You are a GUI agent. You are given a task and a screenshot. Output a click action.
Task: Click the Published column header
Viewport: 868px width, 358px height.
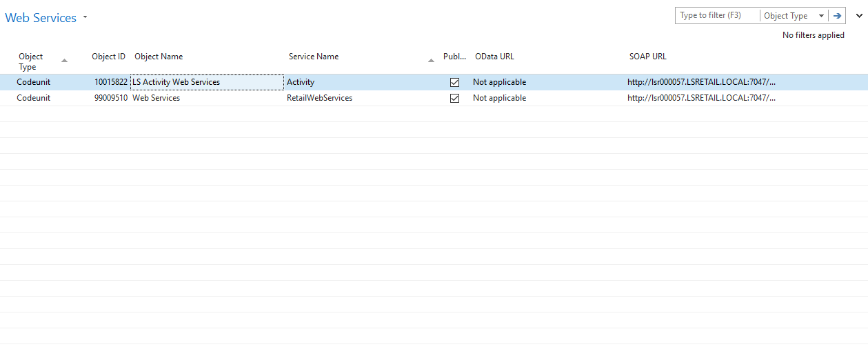pyautogui.click(x=454, y=57)
